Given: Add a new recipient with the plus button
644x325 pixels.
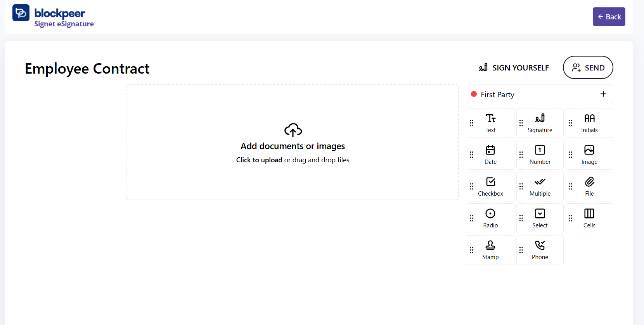Looking at the screenshot, I should click(x=603, y=94).
